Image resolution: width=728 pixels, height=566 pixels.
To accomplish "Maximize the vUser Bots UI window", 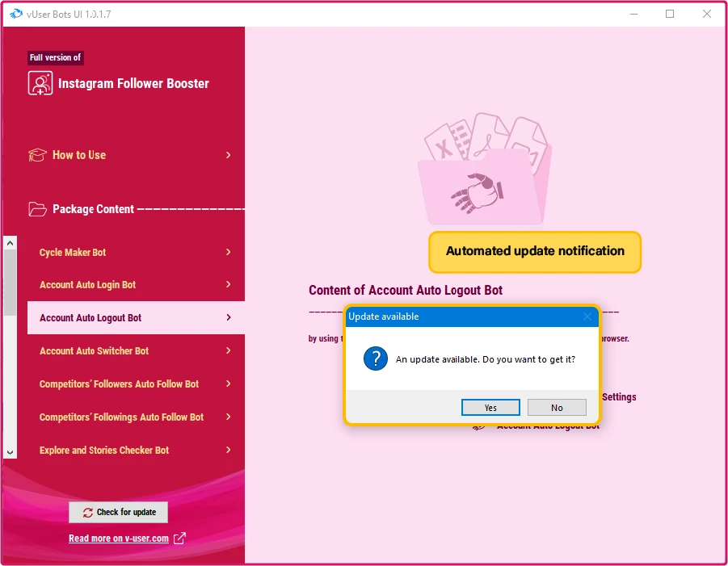I will 670,14.
